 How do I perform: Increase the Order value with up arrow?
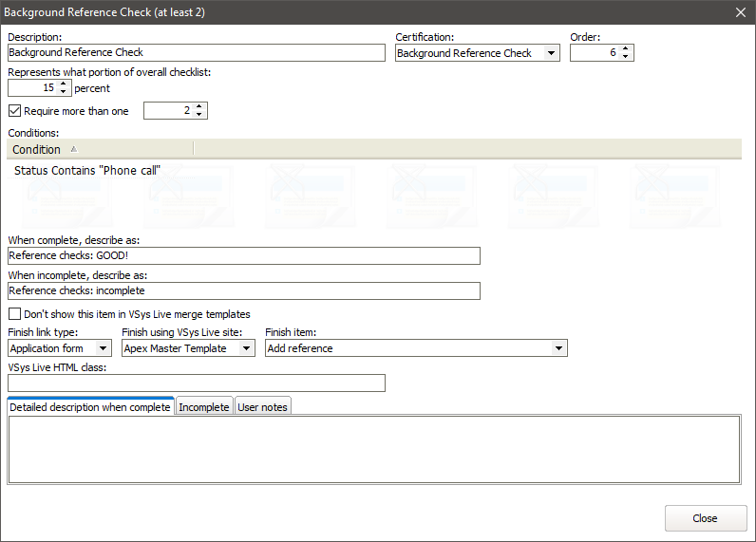point(625,49)
